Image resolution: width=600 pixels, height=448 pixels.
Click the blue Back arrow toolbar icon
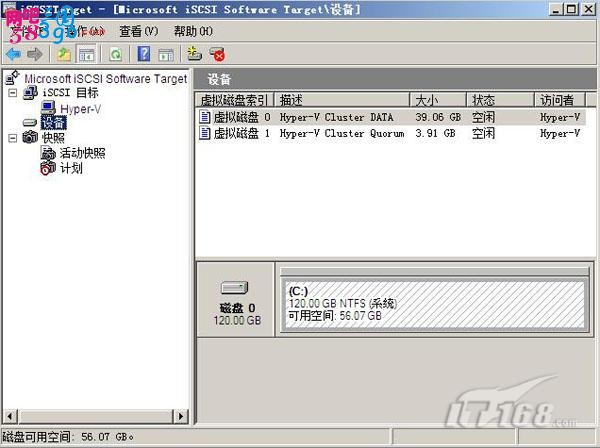[13, 54]
